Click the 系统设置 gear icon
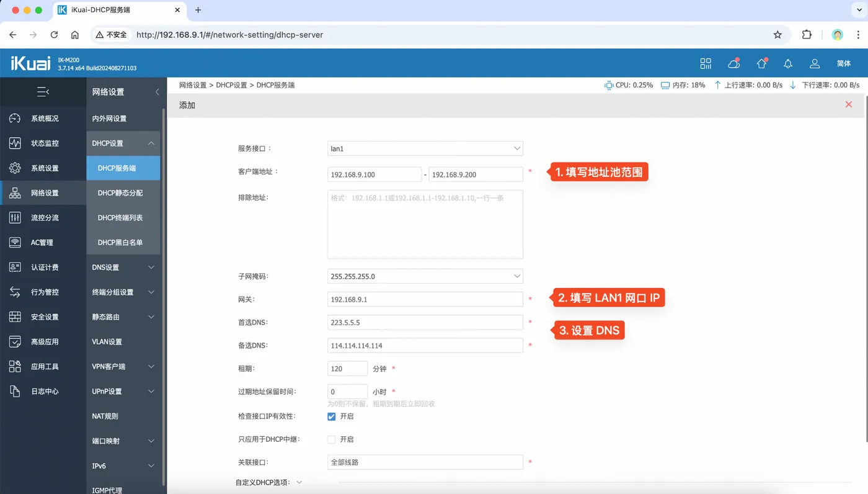This screenshot has height=494, width=868. pyautogui.click(x=15, y=168)
